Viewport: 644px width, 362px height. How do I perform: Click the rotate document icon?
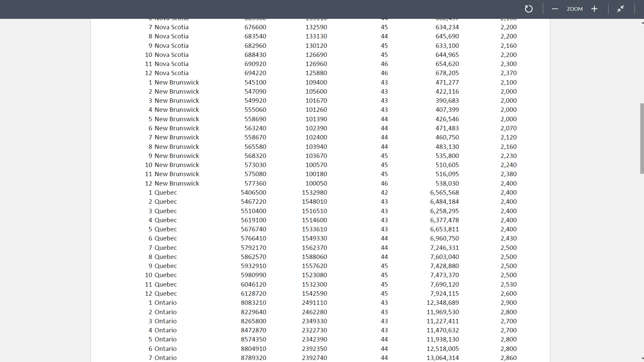click(x=528, y=9)
